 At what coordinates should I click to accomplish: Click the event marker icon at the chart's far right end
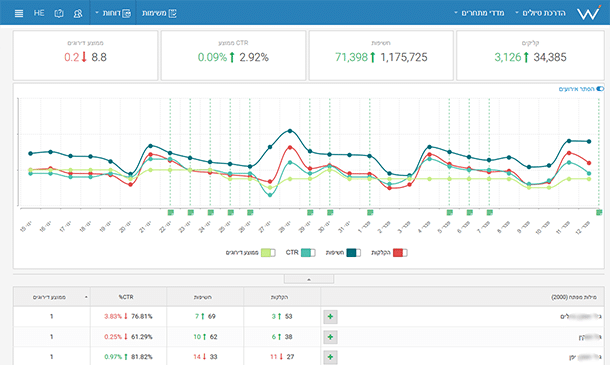[599, 212]
